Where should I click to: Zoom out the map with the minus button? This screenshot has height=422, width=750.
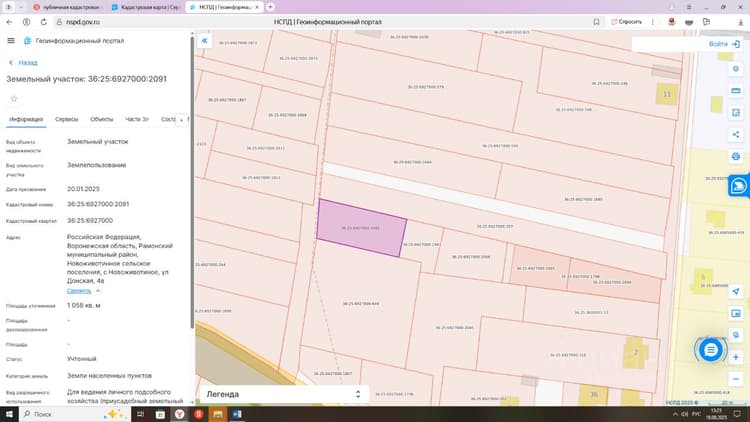(736, 379)
